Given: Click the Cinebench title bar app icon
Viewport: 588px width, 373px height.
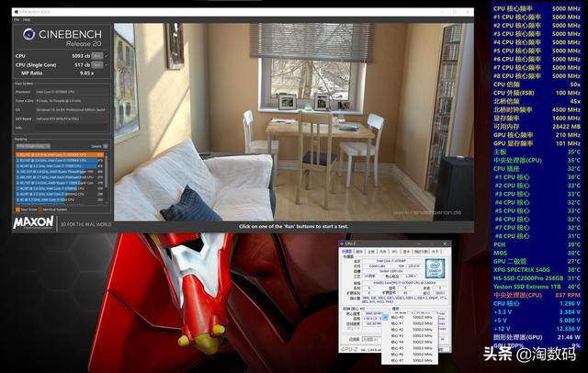Looking at the screenshot, I should [x=17, y=12].
